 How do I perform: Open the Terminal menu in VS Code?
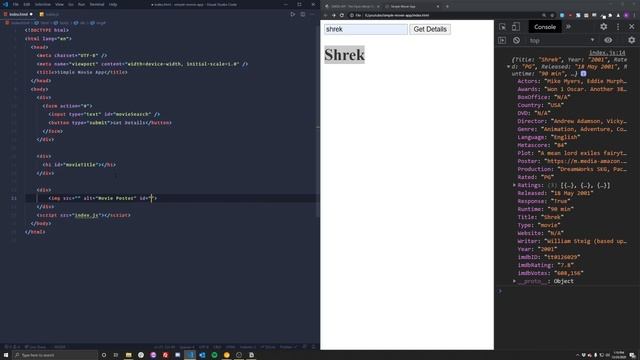(x=97, y=4)
